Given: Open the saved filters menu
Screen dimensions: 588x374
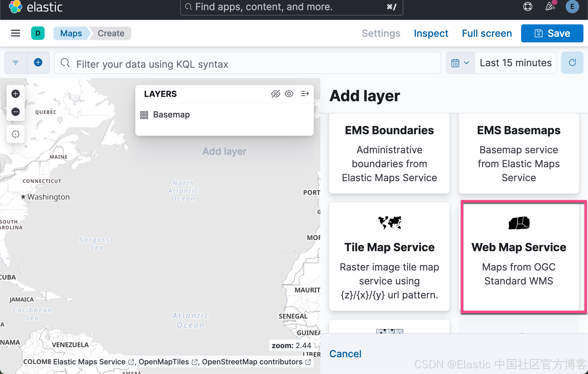Looking at the screenshot, I should coord(16,63).
